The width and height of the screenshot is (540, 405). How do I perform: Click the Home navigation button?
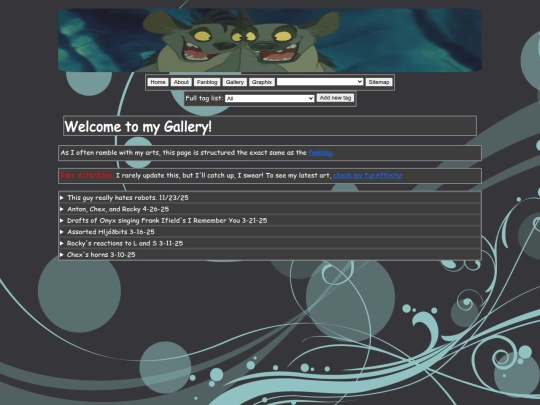tap(158, 82)
